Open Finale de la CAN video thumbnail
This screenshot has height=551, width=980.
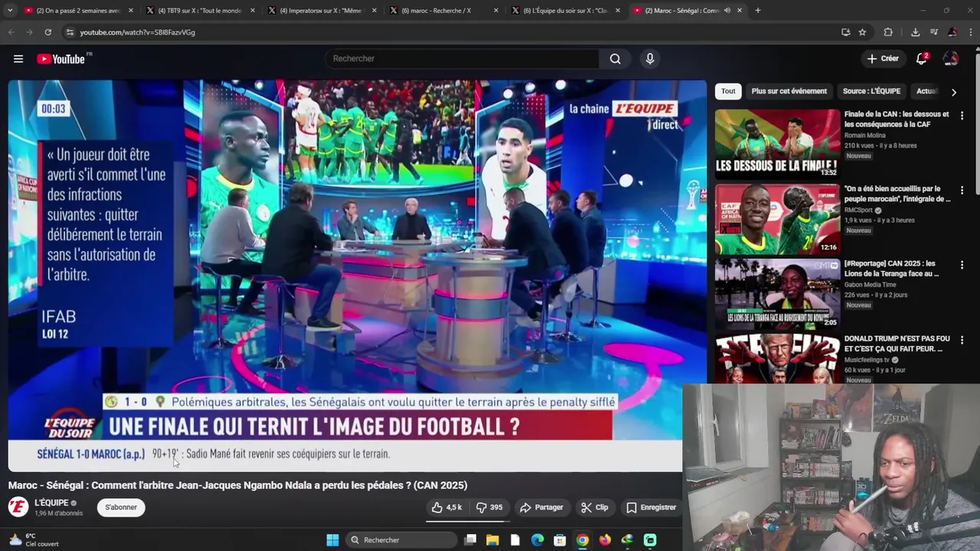point(777,144)
